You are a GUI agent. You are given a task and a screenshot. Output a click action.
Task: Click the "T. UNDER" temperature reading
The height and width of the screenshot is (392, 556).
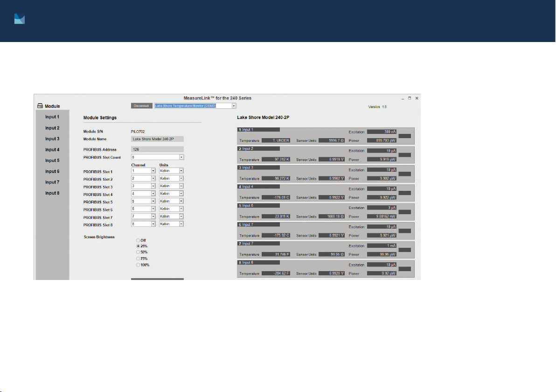(x=276, y=140)
